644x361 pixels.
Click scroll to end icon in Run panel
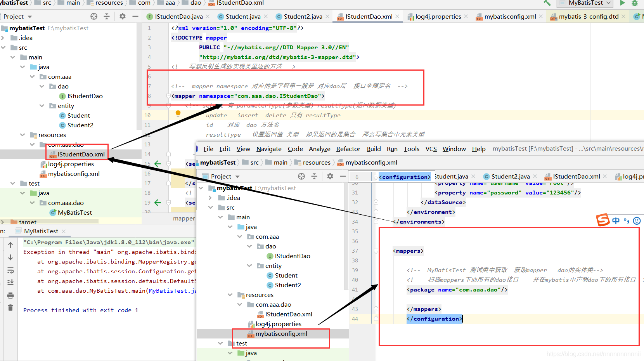(x=10, y=283)
